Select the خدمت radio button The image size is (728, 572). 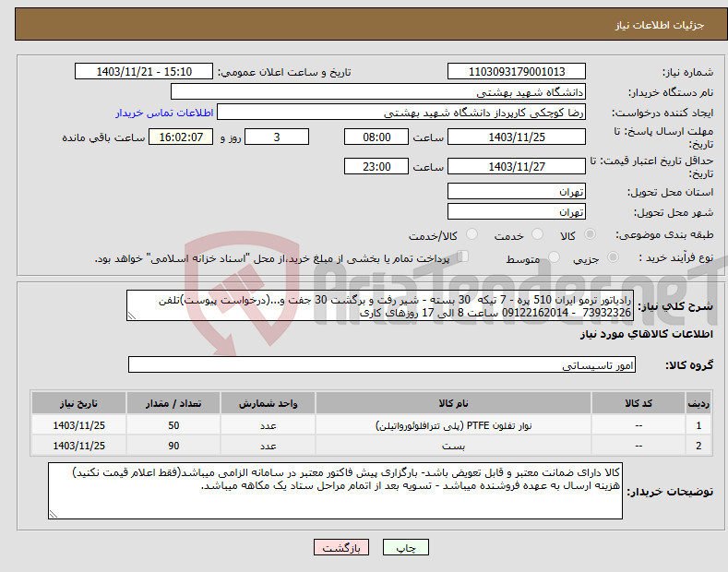click(x=537, y=234)
